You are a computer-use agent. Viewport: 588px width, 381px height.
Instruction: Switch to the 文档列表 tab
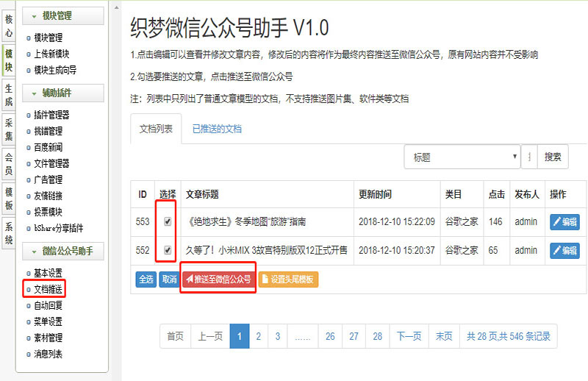156,129
